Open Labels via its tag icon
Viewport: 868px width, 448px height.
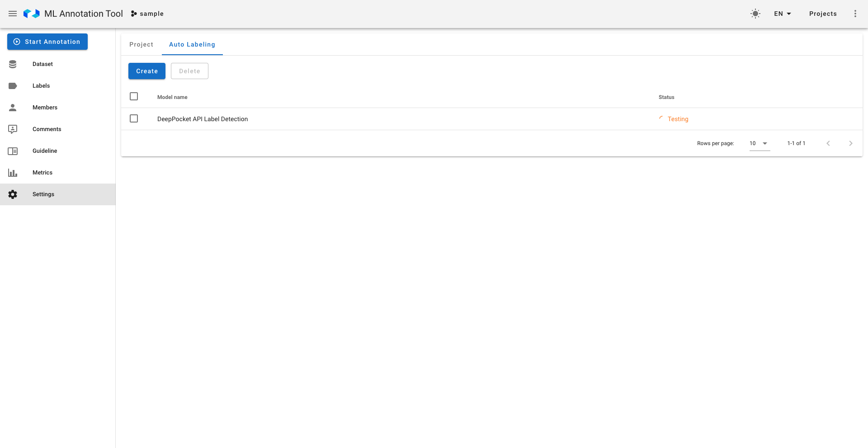pyautogui.click(x=13, y=86)
